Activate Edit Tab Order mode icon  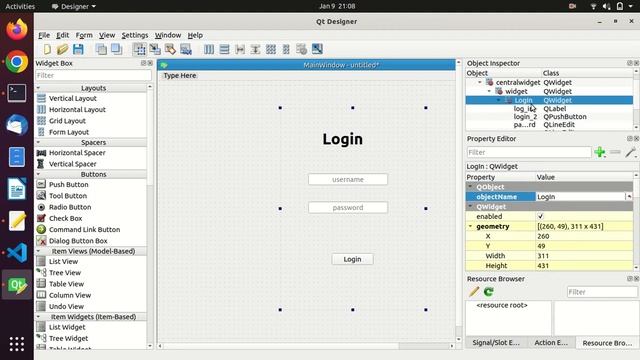[186, 49]
